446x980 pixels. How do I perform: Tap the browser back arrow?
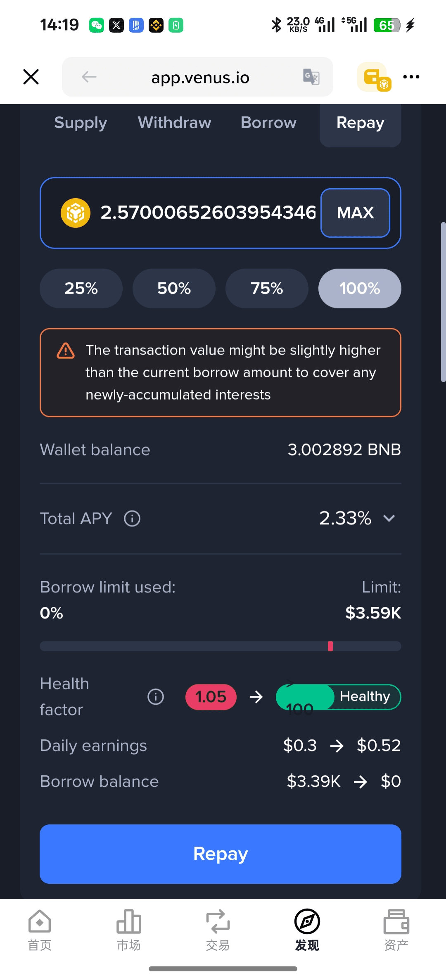(89, 77)
